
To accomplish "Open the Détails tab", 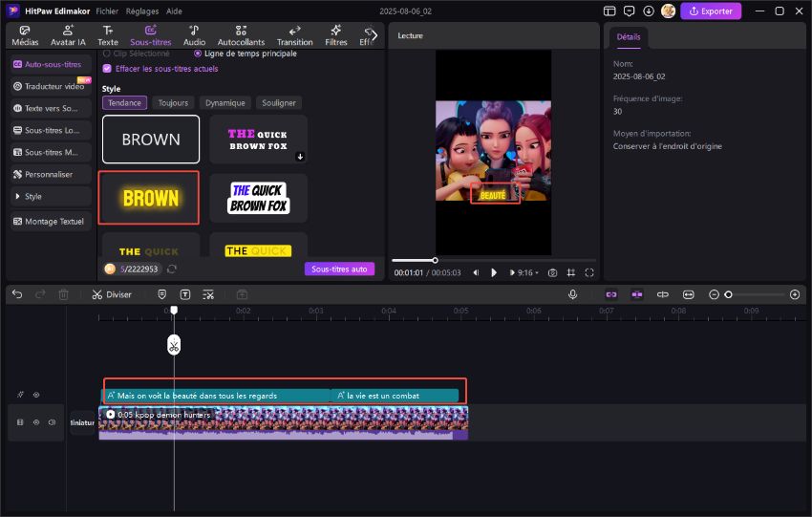I will pyautogui.click(x=629, y=36).
